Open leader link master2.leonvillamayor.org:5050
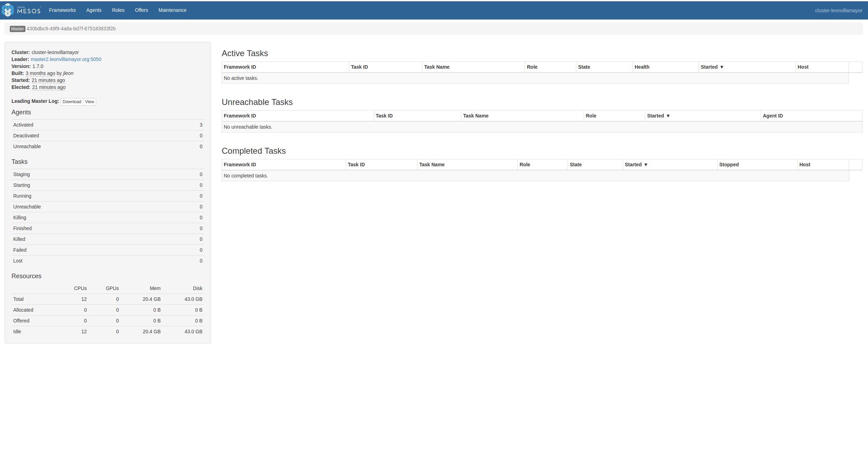 point(66,59)
